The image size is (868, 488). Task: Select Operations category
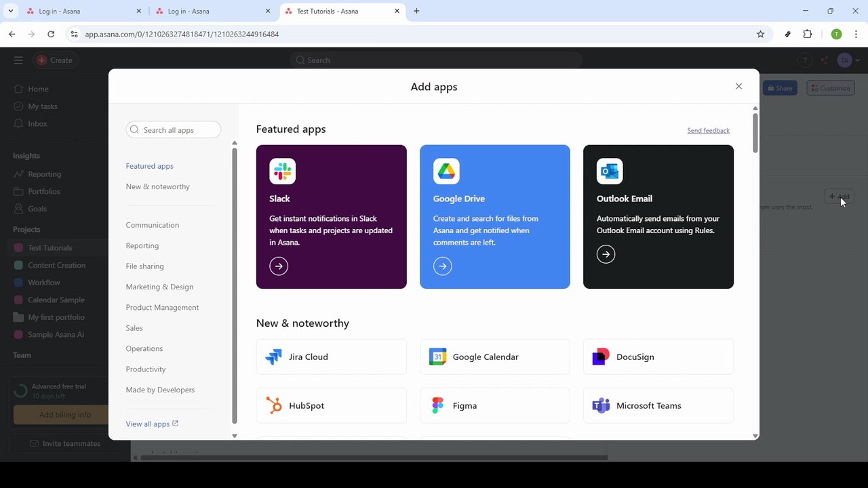144,348
